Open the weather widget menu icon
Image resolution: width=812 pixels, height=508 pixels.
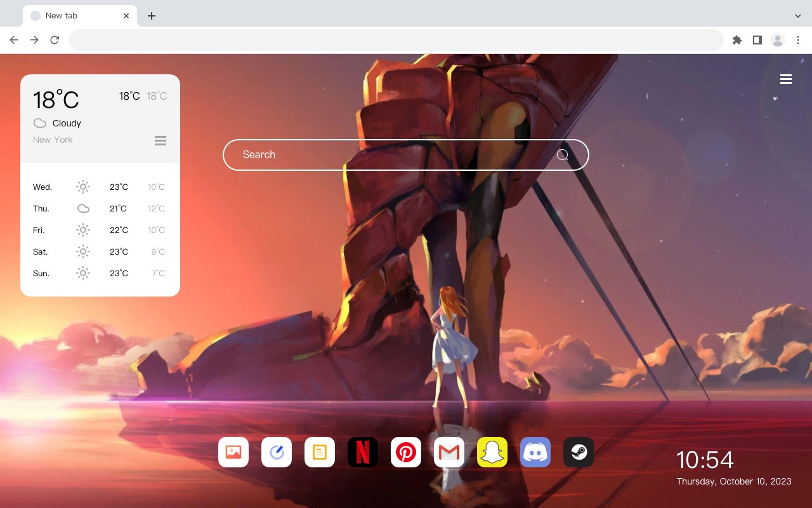(160, 140)
